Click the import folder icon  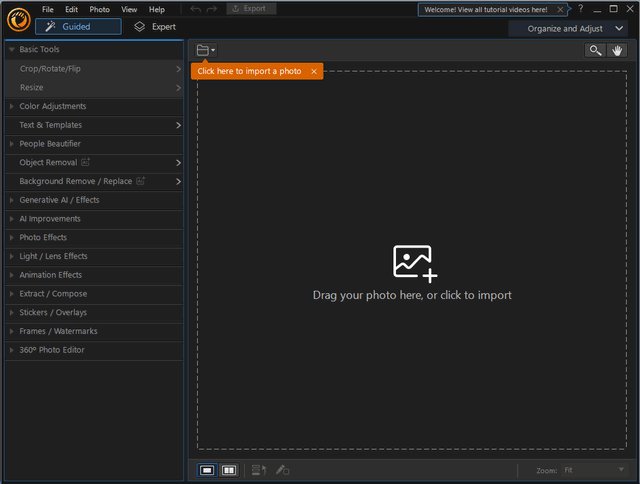[204, 50]
